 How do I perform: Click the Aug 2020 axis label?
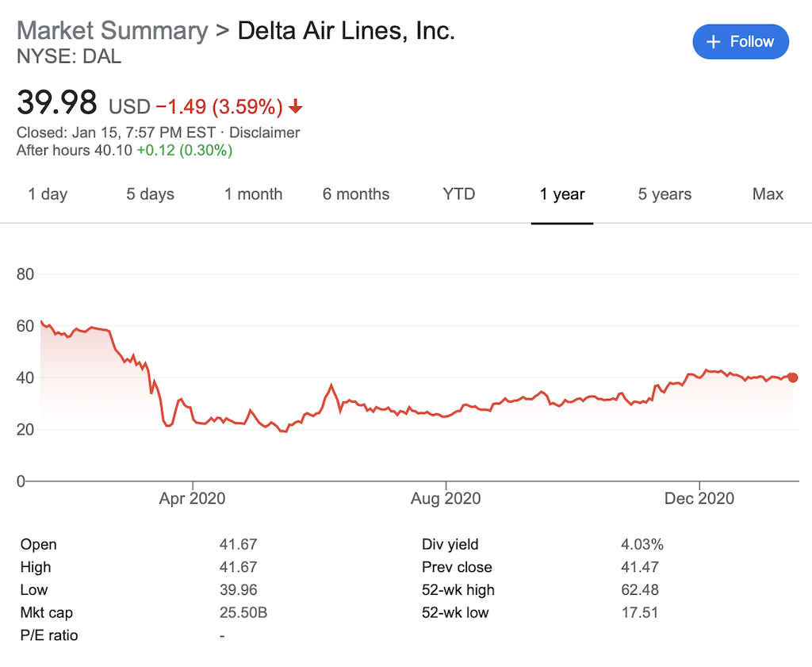(x=446, y=499)
